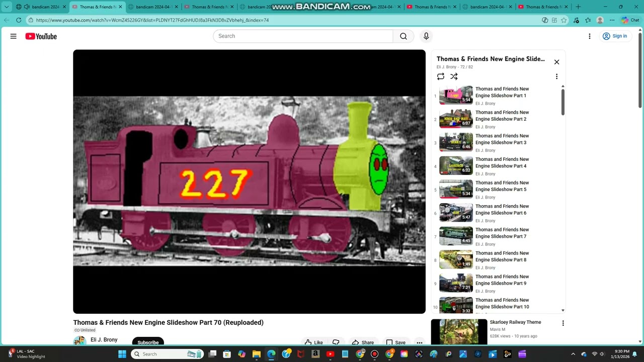Open LAL - SAC widget in taskbar
The height and width of the screenshot is (362, 644).
point(28,354)
